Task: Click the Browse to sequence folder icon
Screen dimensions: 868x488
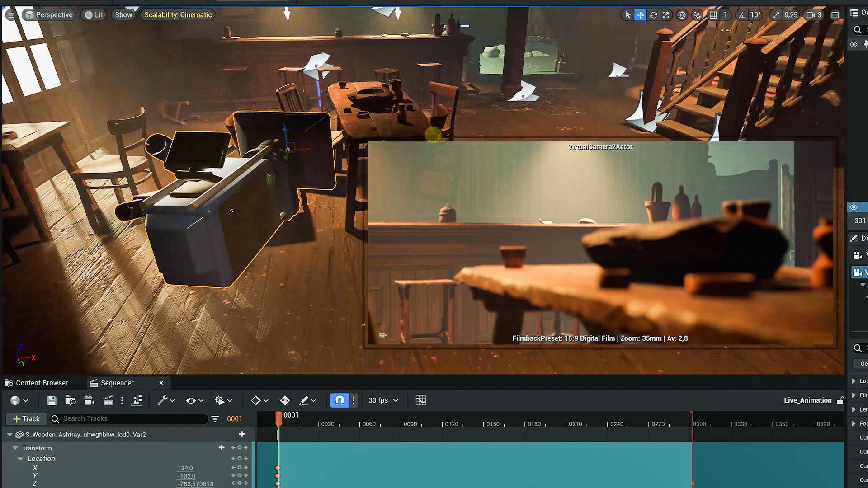Action: point(70,400)
